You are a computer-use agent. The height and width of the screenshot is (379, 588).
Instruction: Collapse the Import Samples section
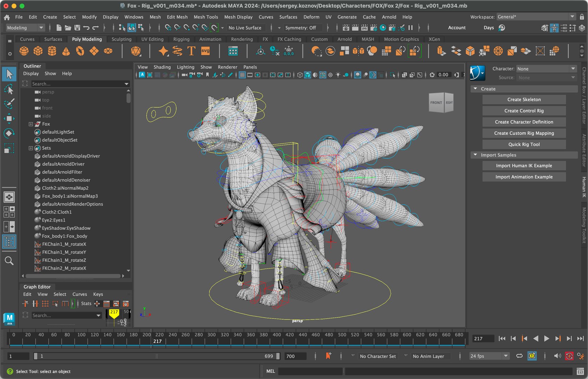point(475,155)
